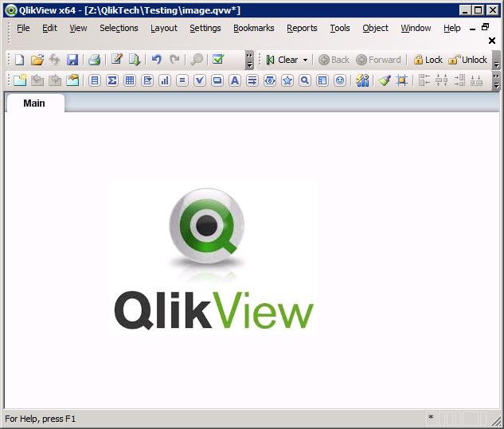Click the Print icon
Image resolution: width=504 pixels, height=429 pixels.
coord(94,60)
